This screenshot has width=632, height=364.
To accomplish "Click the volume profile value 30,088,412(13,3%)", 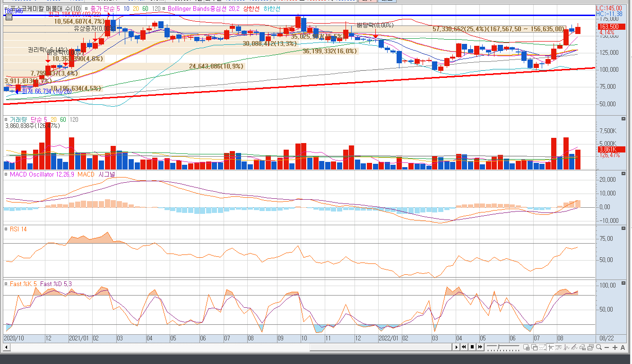I will point(270,43).
